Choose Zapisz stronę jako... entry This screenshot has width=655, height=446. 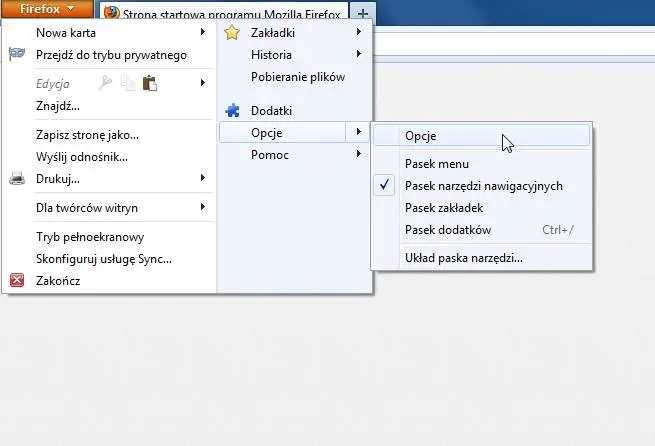pyautogui.click(x=87, y=135)
